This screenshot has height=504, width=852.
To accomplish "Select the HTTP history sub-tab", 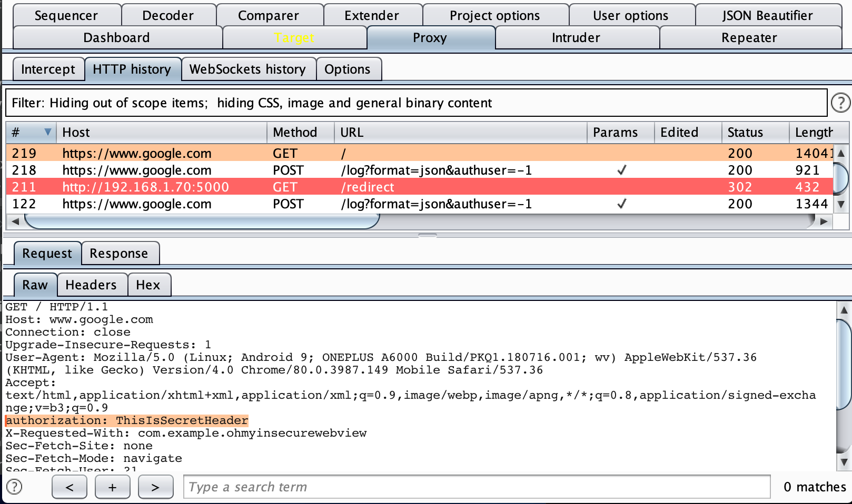I will 132,69.
